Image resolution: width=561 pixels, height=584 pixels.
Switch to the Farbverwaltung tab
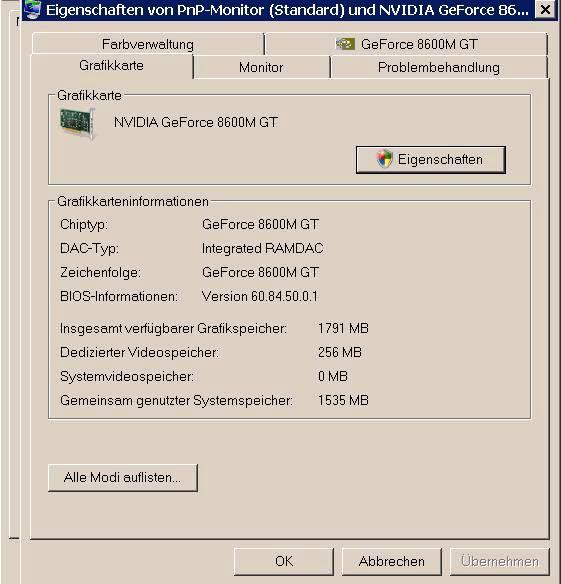(148, 44)
